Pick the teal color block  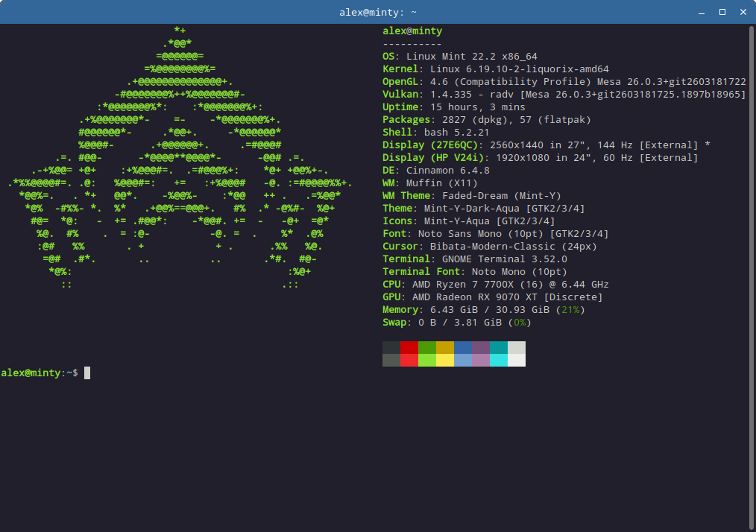coord(498,347)
